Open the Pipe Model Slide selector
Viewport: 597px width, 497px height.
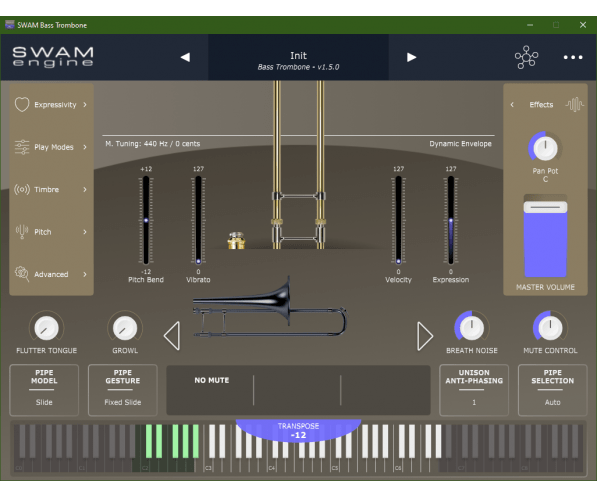(x=44, y=390)
